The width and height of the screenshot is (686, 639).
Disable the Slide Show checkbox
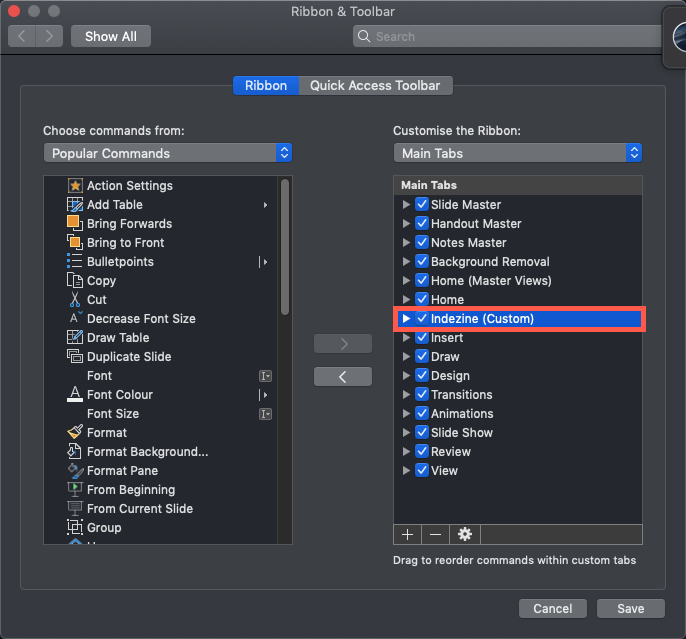422,432
